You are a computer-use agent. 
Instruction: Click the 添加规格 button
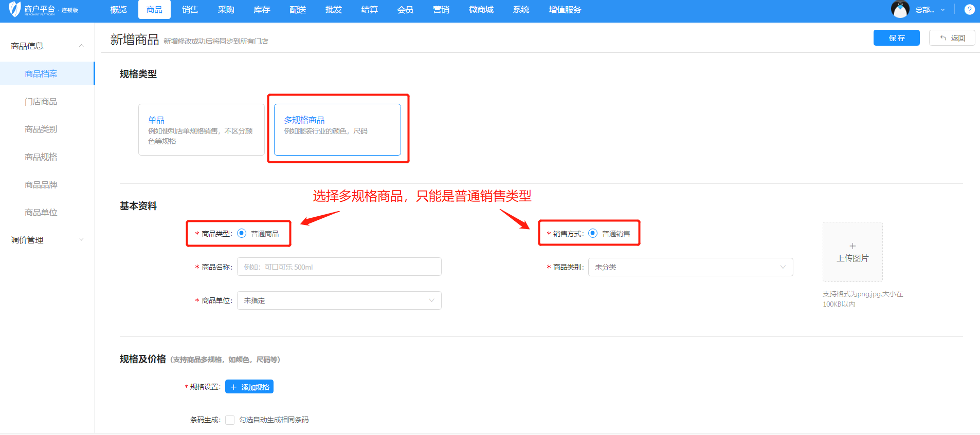[249, 387]
